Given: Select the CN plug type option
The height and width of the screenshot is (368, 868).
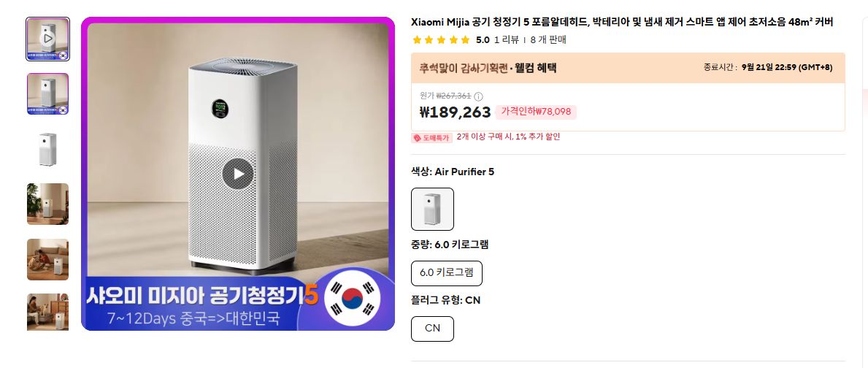Looking at the screenshot, I should point(432,329).
